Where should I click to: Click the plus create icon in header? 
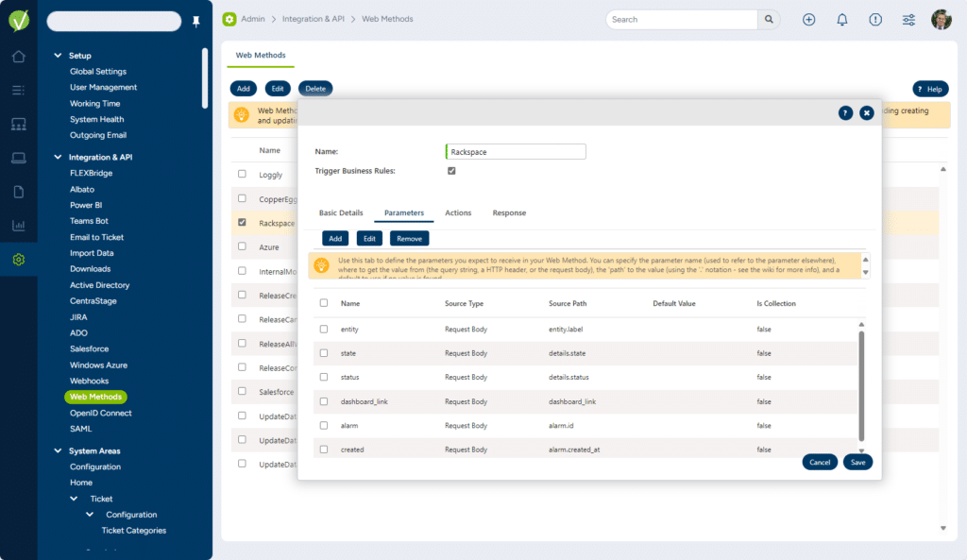(x=808, y=20)
